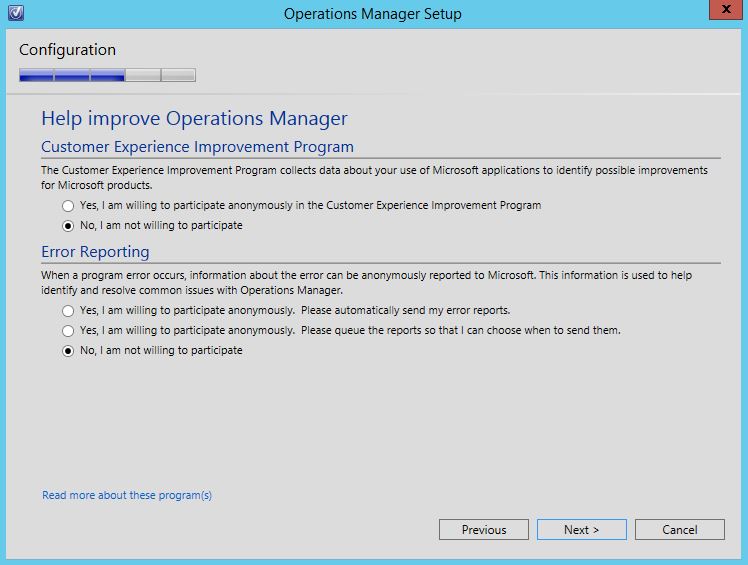Click the last empty progress bar segment
Viewport: 748px width, 565px height.
pos(178,75)
